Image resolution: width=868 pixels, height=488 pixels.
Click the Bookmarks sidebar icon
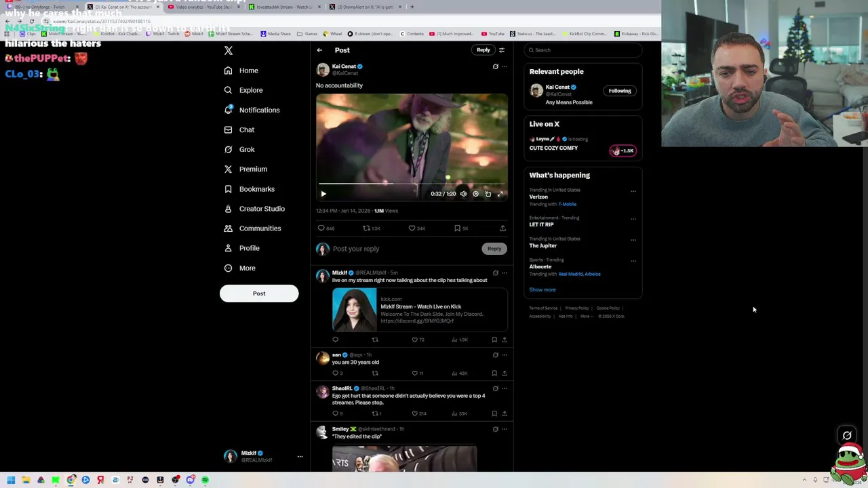pos(228,189)
